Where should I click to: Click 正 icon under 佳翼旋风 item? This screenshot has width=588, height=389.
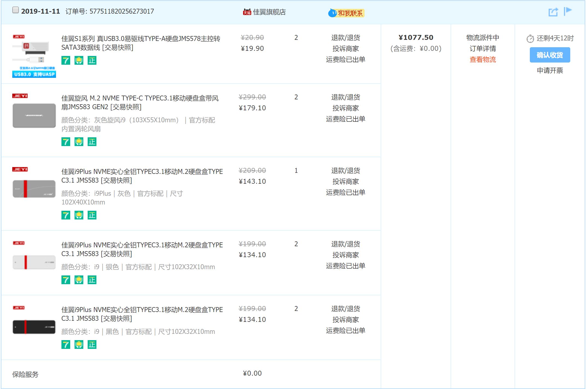coord(92,142)
